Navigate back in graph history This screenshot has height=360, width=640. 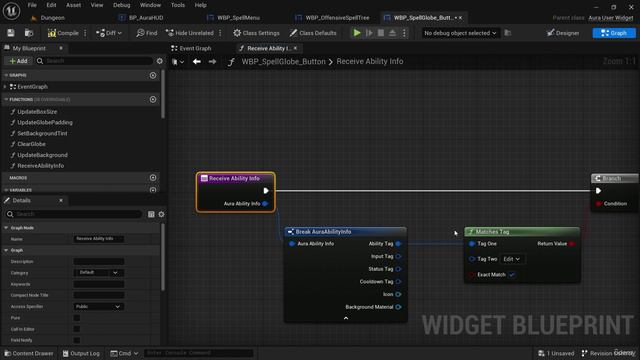click(197, 62)
